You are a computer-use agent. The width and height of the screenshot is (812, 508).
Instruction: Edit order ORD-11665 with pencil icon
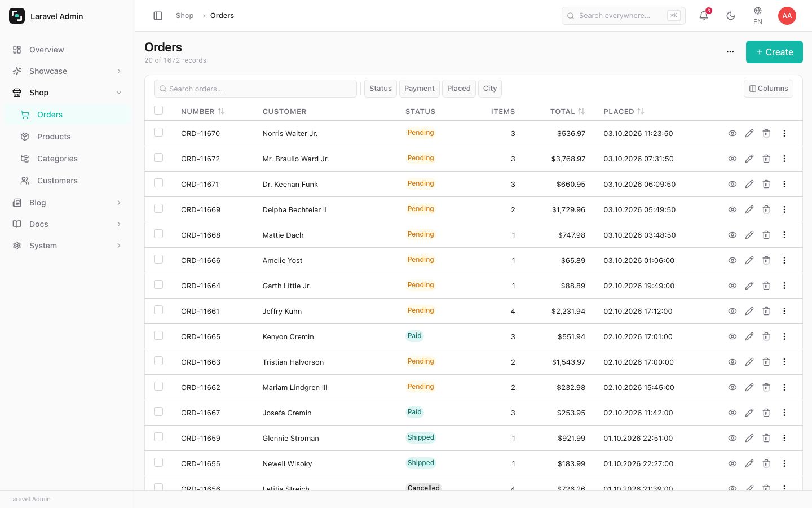[x=749, y=336]
